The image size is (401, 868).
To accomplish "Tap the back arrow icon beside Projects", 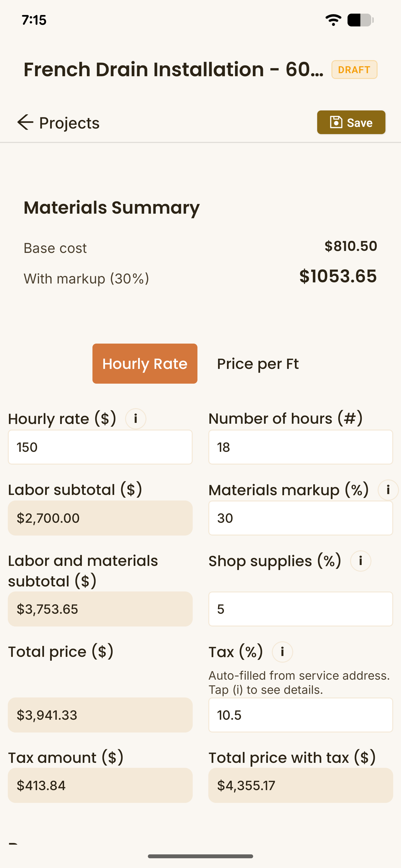I will pos(25,122).
